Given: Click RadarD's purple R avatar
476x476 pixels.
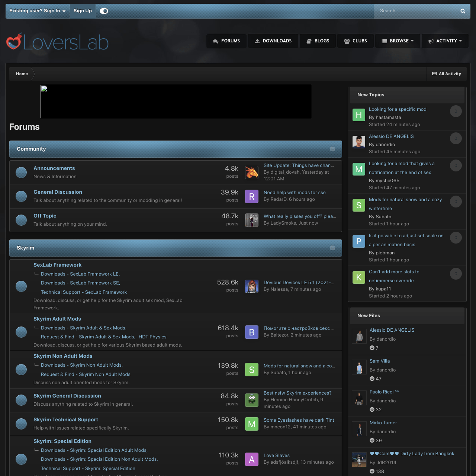Looking at the screenshot, I should [x=252, y=196].
